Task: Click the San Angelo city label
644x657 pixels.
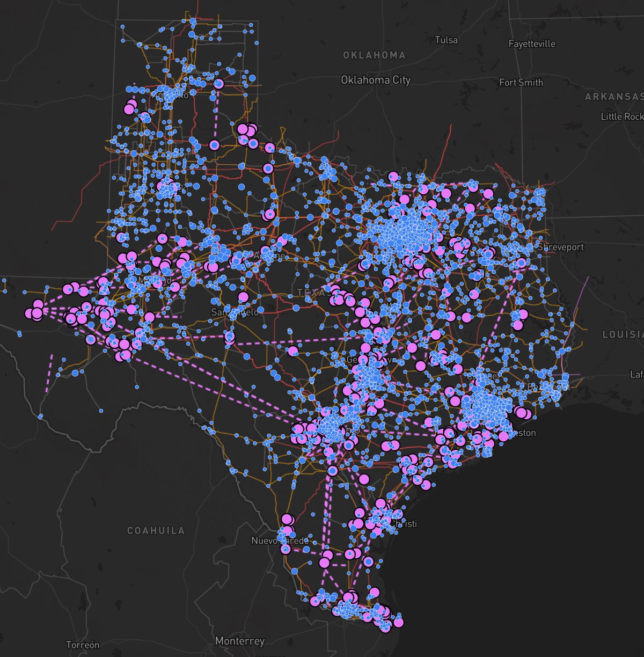Action: 234,312
